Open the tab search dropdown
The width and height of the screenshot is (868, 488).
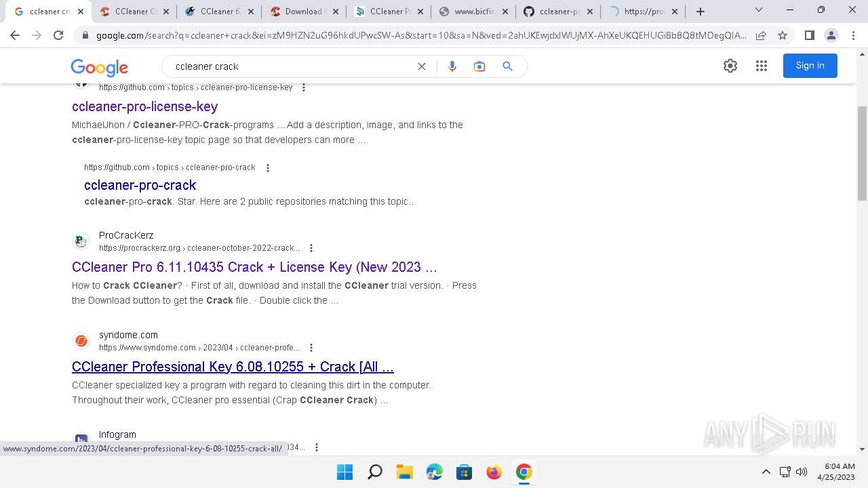(759, 10)
